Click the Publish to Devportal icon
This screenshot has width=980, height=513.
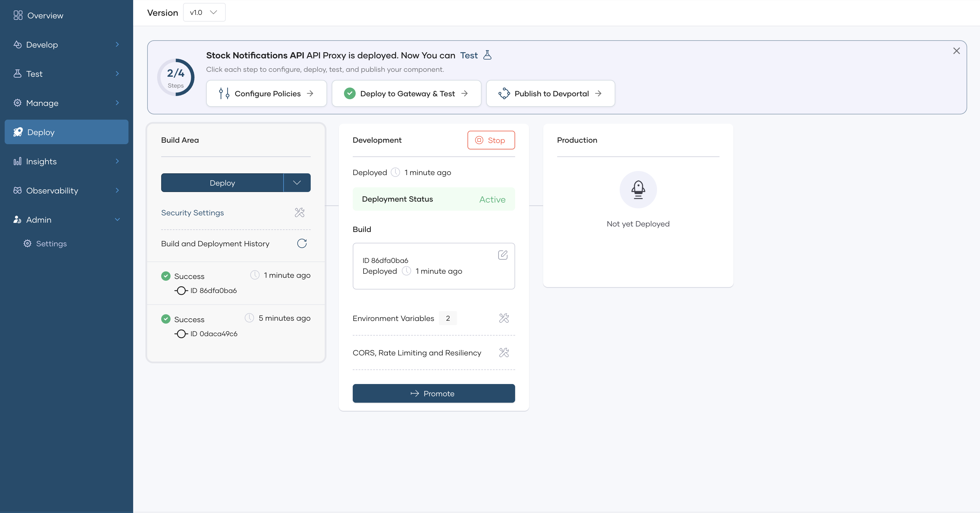point(504,94)
